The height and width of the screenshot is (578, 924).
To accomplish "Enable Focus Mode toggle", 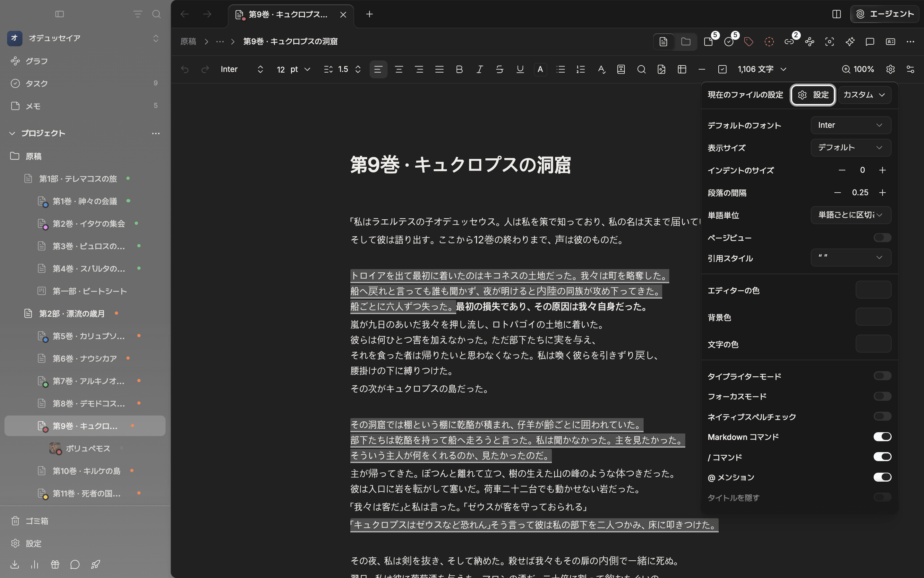I will point(882,397).
